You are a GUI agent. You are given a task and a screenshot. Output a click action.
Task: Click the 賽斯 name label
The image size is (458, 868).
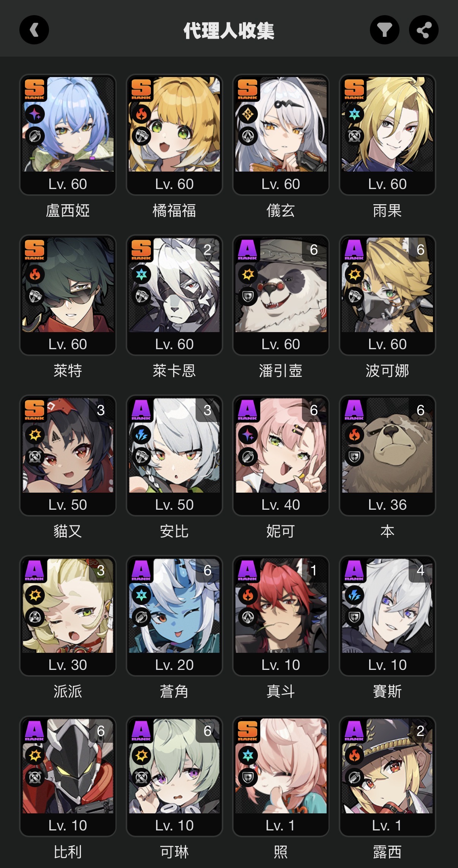pyautogui.click(x=387, y=692)
